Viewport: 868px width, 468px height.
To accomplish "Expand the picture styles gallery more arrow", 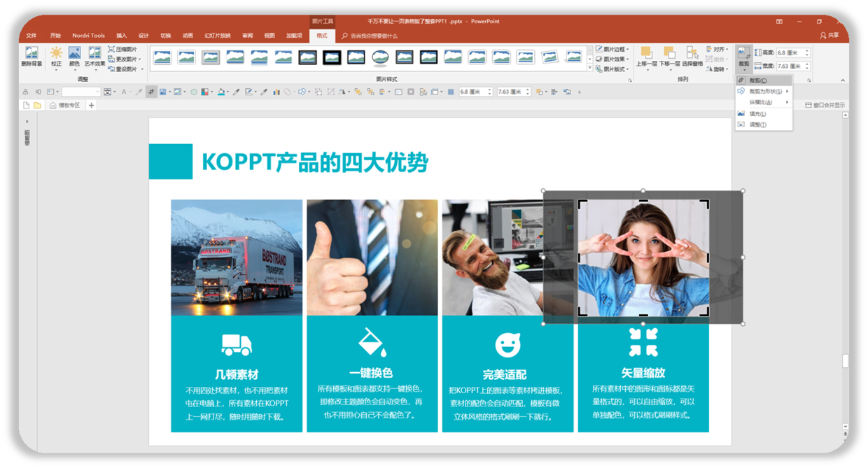I will (x=589, y=69).
